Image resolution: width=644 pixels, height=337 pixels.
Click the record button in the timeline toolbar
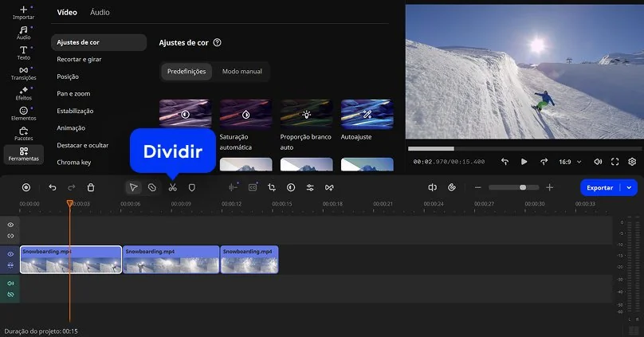point(26,187)
